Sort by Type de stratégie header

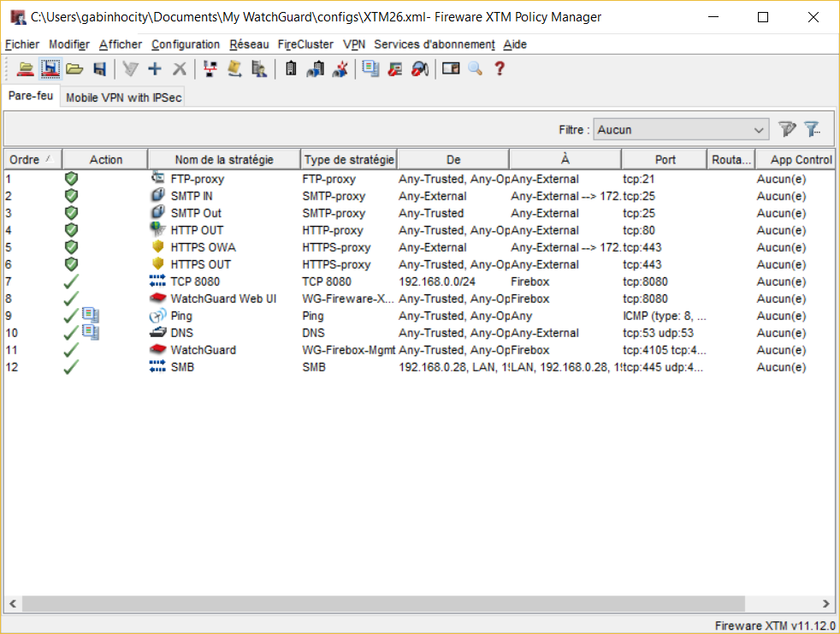[x=349, y=160]
